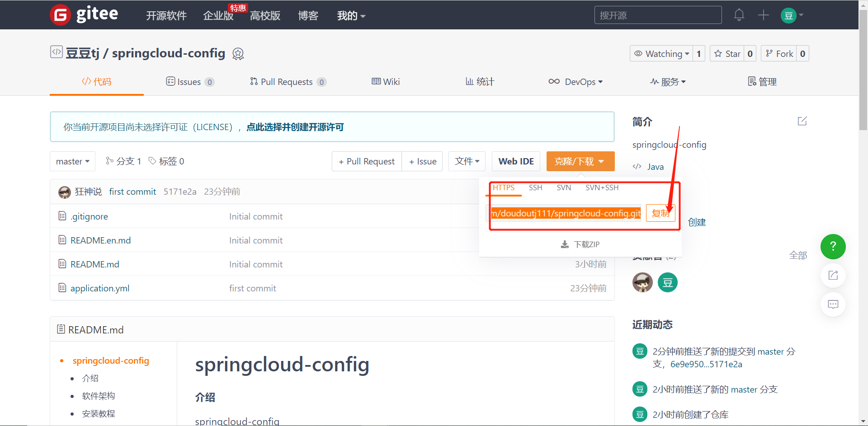The image size is (868, 426).
Task: Open the 统计 tab
Action: [x=480, y=82]
